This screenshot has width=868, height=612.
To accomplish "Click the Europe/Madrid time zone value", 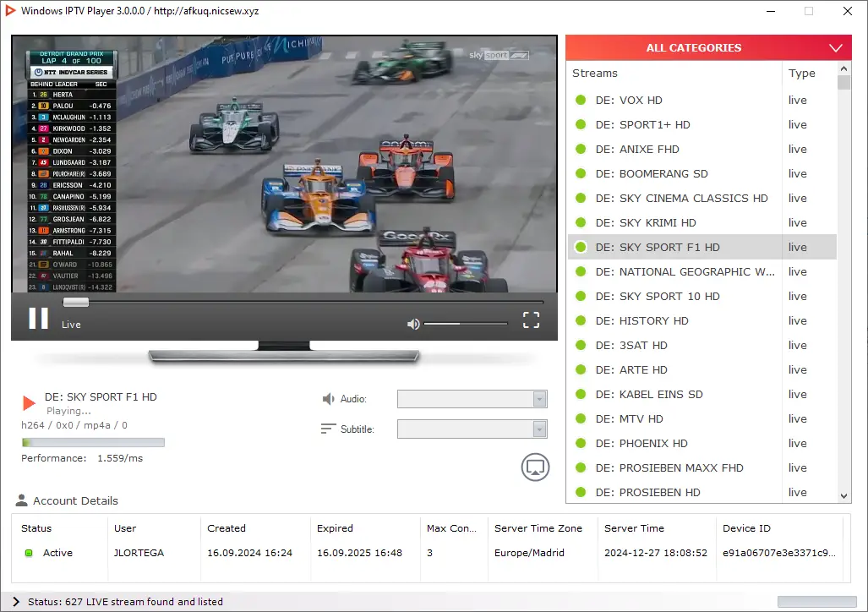I will (x=529, y=553).
